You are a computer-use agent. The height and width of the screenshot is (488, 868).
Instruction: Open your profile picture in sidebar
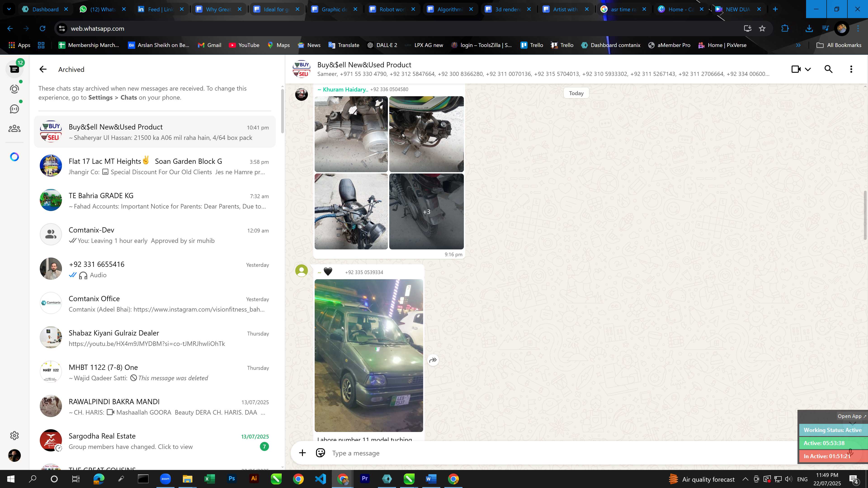click(x=14, y=455)
